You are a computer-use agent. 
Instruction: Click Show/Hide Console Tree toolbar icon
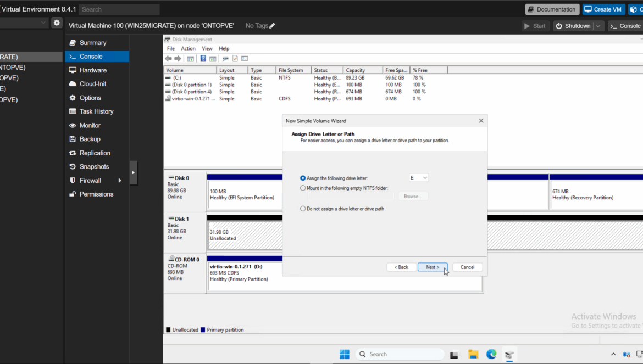190,59
